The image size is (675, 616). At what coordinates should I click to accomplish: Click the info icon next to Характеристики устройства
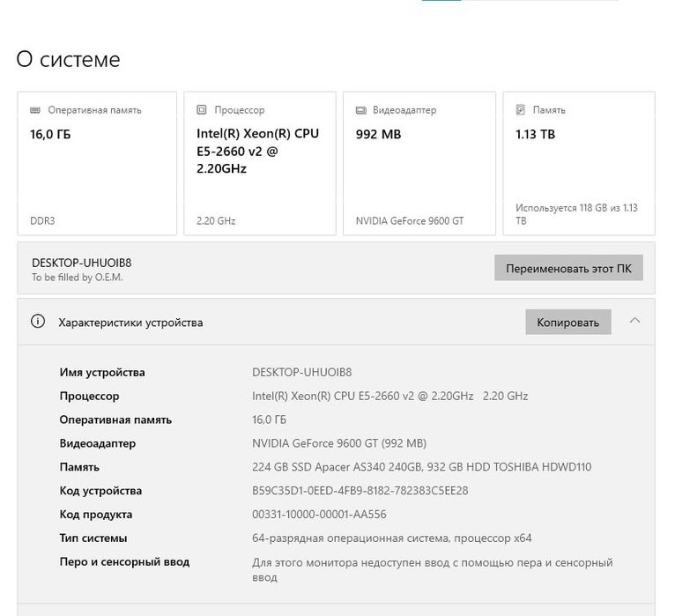click(x=38, y=321)
